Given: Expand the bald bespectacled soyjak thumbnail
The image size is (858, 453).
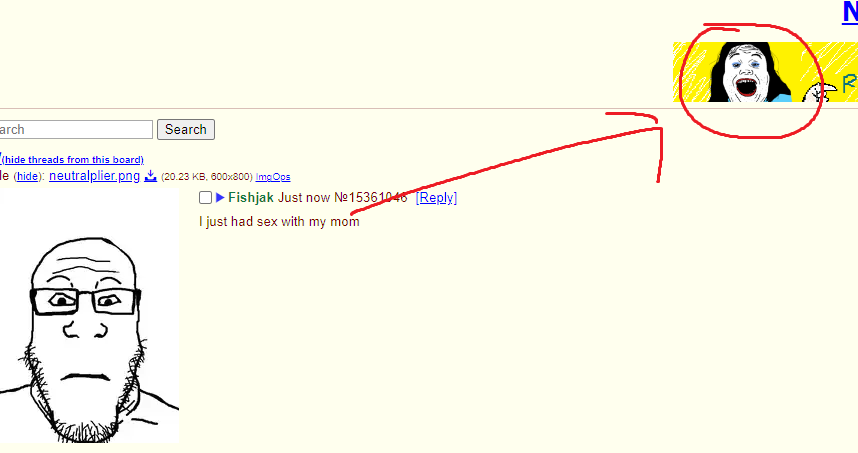Looking at the screenshot, I should pos(89,316).
